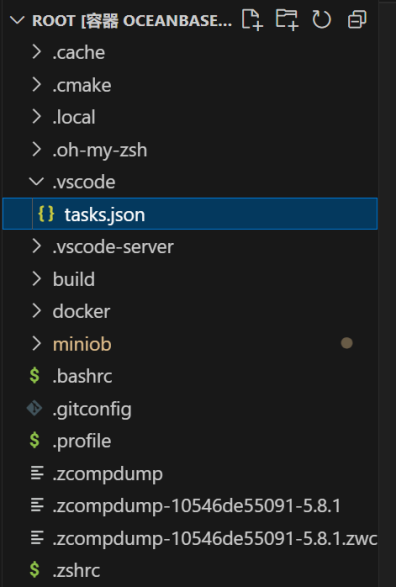Open the .profile file
This screenshot has height=587, width=396.
pos(190,441)
